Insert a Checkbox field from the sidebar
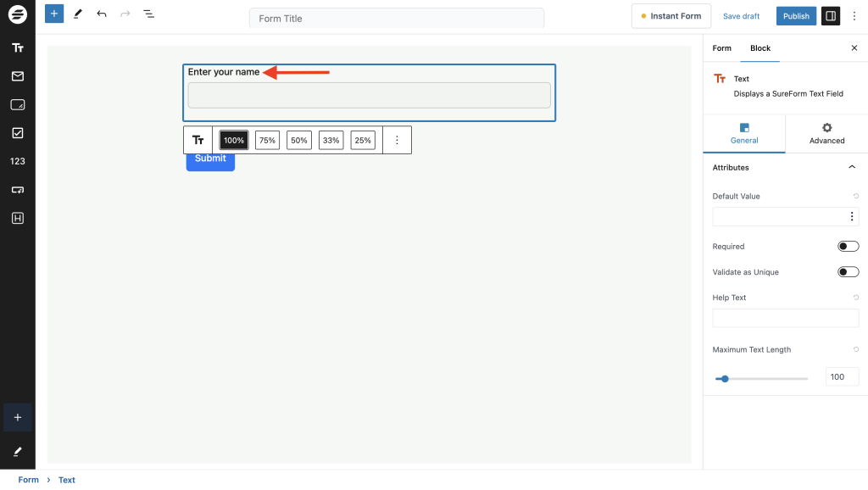Screen dimensions: 868x490 (x=17, y=132)
